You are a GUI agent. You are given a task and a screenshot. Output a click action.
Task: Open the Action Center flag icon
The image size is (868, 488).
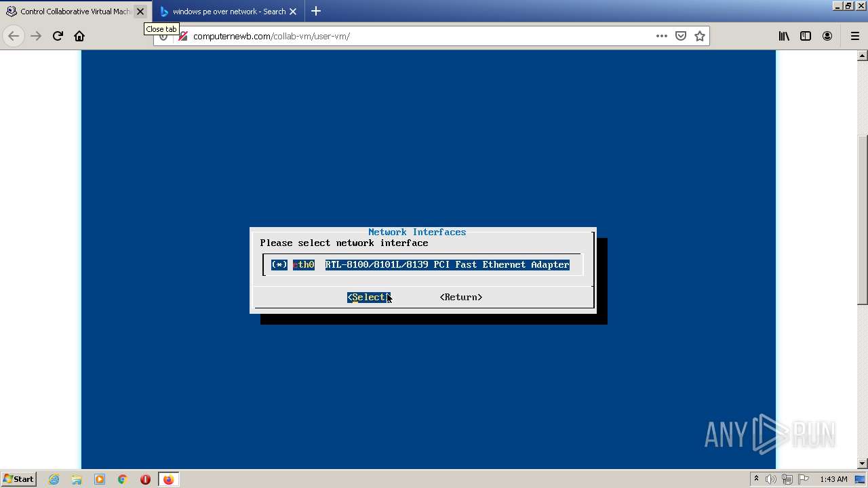[x=804, y=479]
